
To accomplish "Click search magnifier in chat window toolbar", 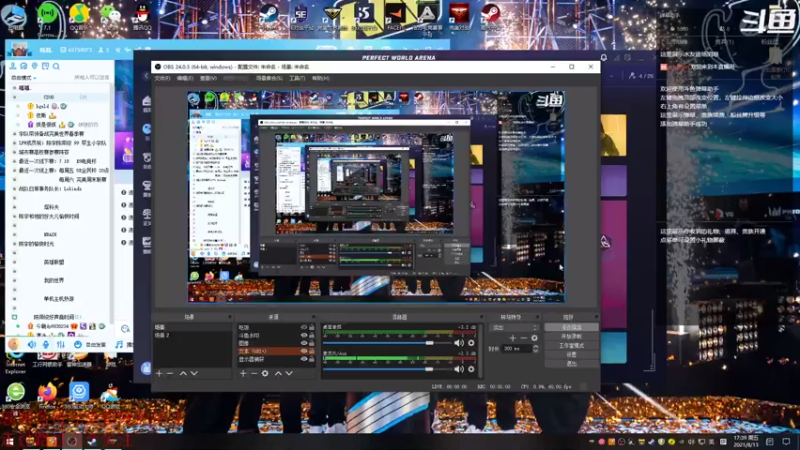I will [x=56, y=66].
